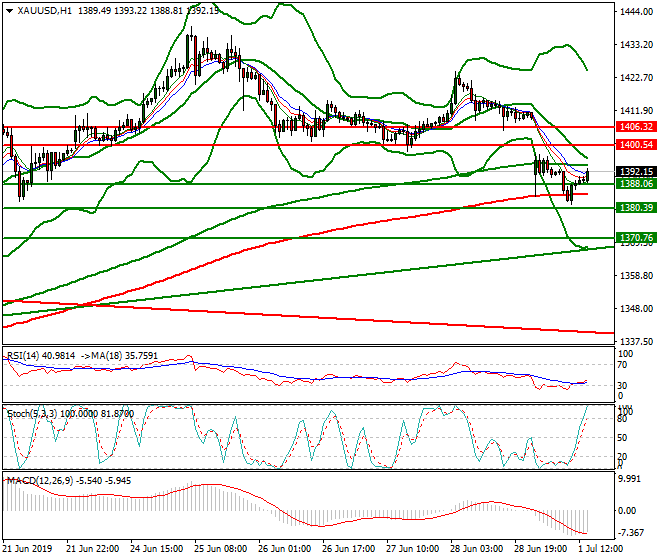Click the MACD zero line value 0.00
This screenshot has height=560, width=660.
click(x=627, y=511)
